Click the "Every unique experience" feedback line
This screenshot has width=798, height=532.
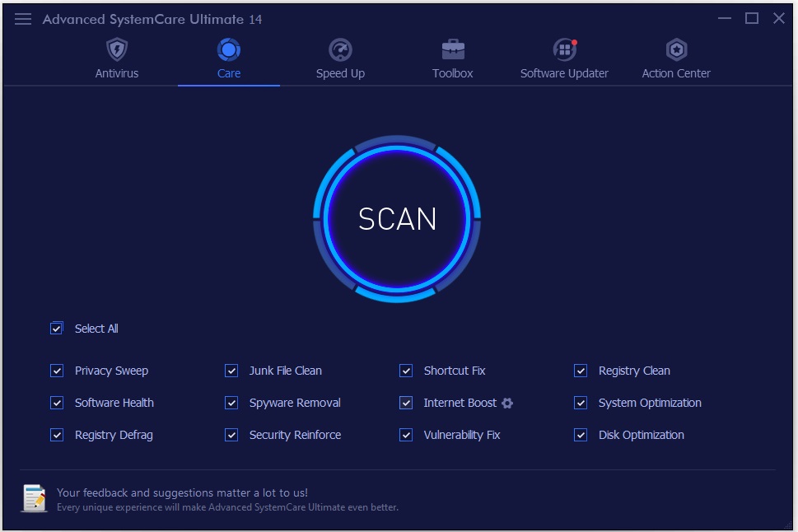pyautogui.click(x=227, y=507)
